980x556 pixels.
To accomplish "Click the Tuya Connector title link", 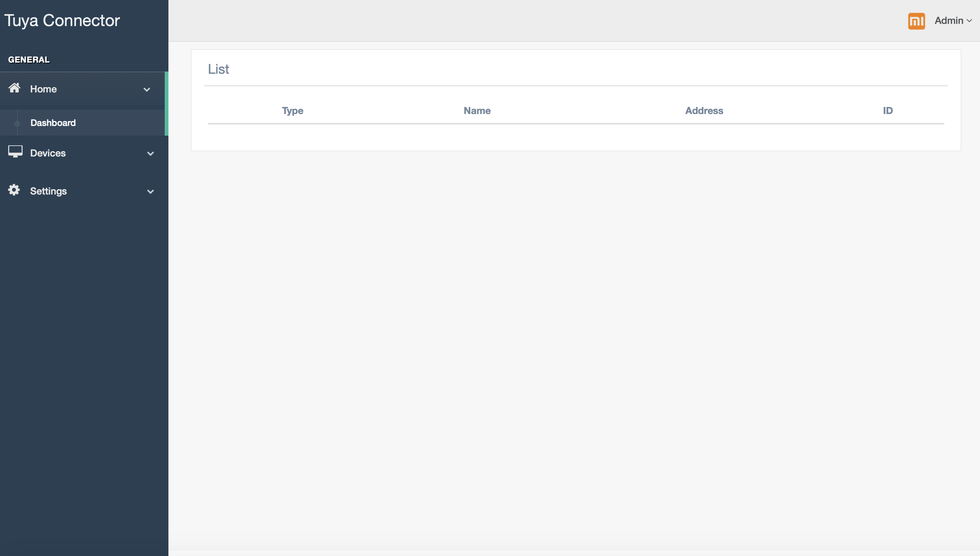I will coord(62,20).
